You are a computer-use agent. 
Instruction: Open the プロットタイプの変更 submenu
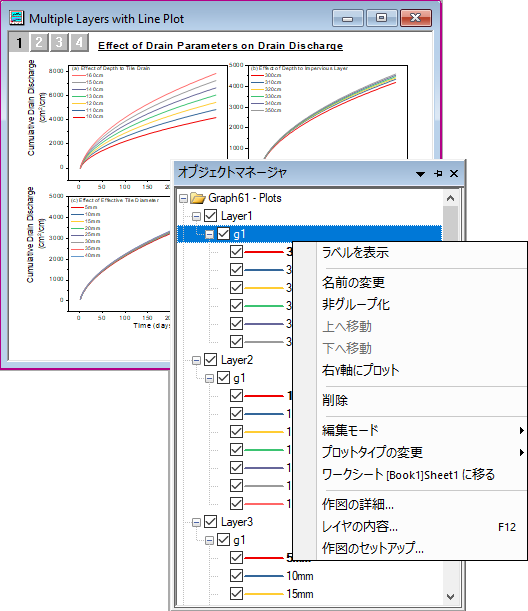(422, 452)
